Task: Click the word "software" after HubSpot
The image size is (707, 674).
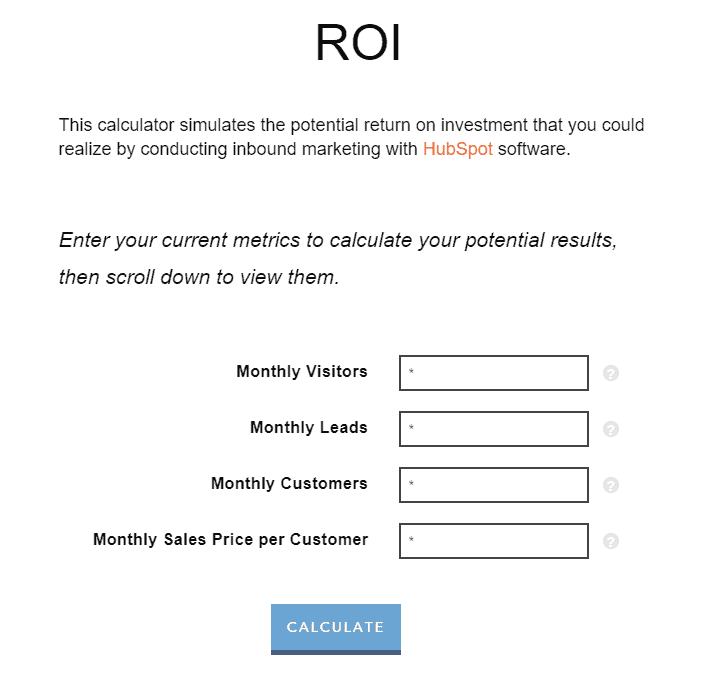Action: tap(534, 149)
